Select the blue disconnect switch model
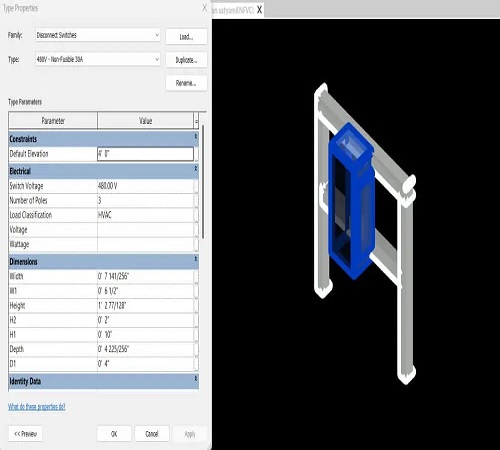500x450 pixels. pos(350,200)
